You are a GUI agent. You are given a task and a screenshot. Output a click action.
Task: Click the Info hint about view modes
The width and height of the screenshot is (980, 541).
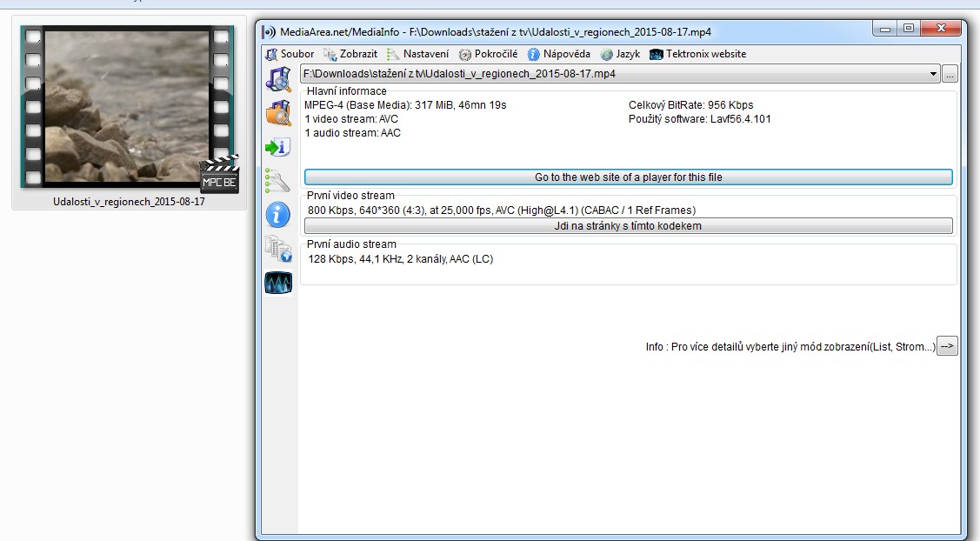click(x=790, y=346)
